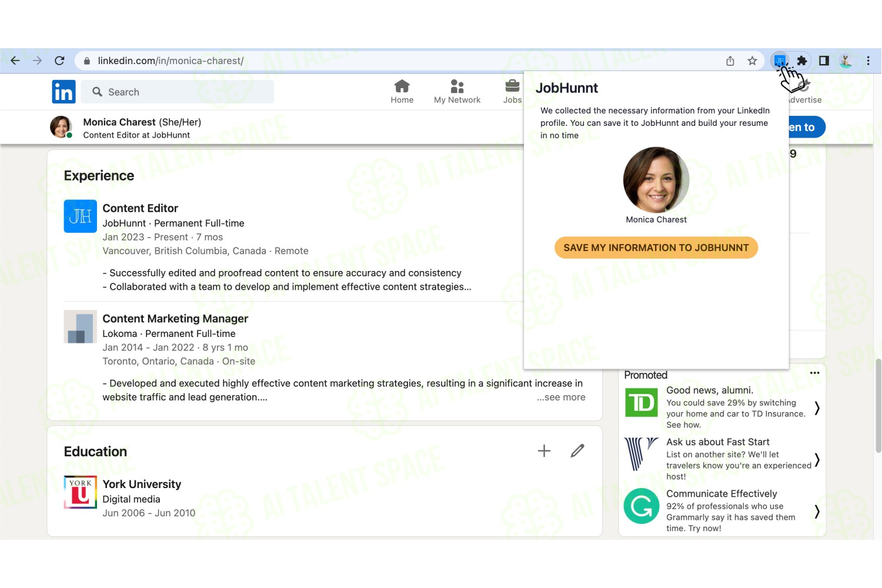The height and width of the screenshot is (588, 882).
Task: Reload the LinkedIn page
Action: point(59,61)
